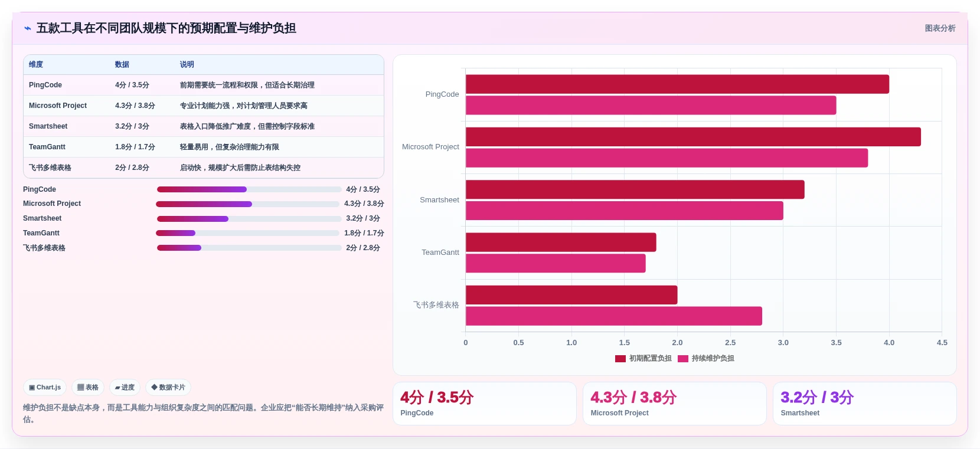This screenshot has height=449, width=980.
Task: Click the 数据卡片 tag chip
Action: pos(168,388)
